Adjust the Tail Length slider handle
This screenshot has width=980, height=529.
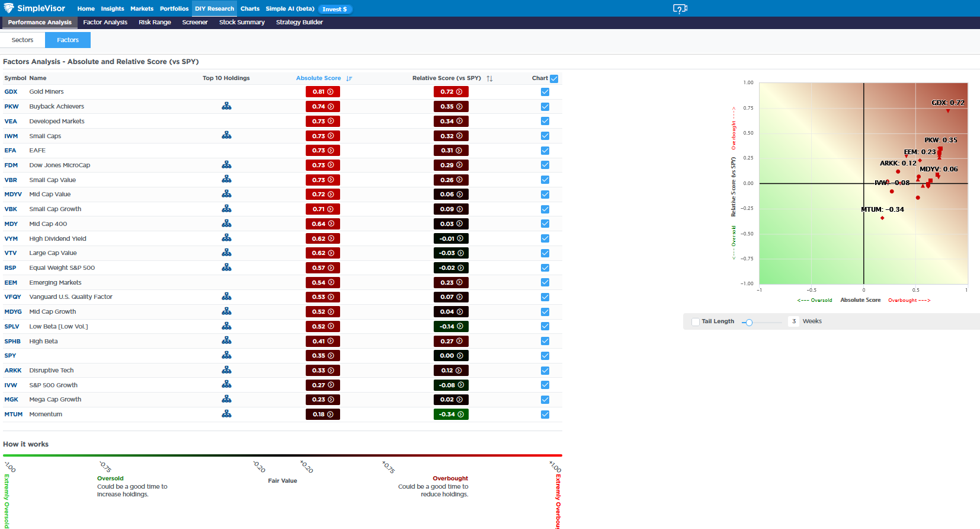pos(749,322)
